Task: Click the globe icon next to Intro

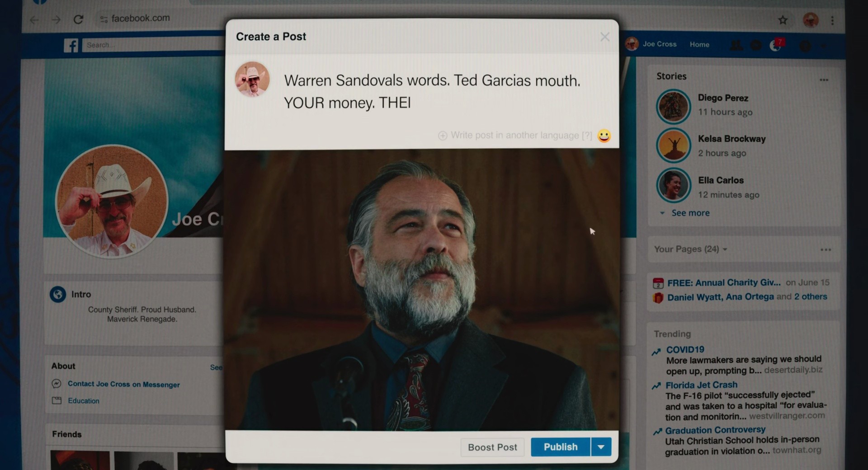Action: [x=58, y=294]
